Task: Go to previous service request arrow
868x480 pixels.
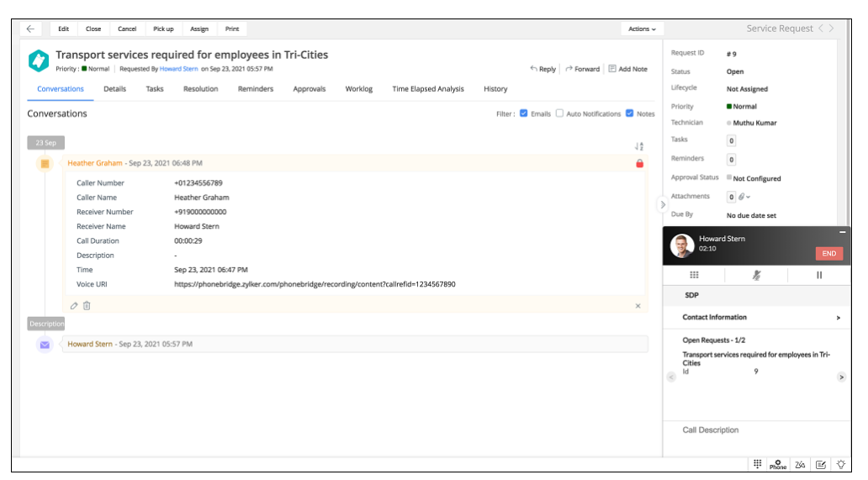Action: pos(821,29)
